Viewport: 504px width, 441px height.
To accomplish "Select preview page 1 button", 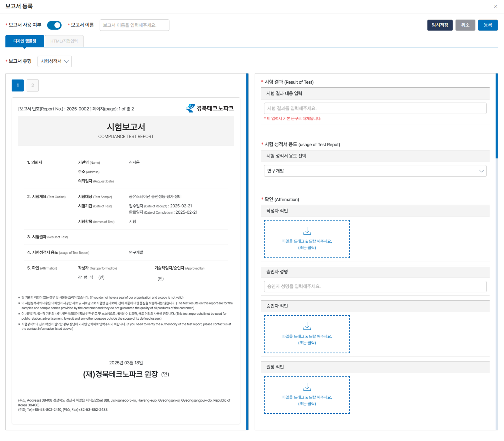I will (x=17, y=85).
